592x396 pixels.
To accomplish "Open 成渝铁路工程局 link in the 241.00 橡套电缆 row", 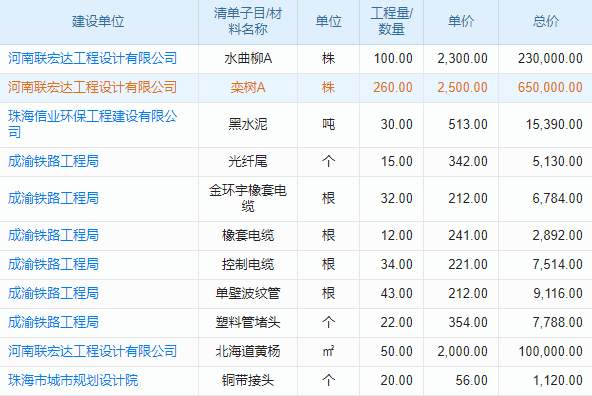I will point(53,235).
